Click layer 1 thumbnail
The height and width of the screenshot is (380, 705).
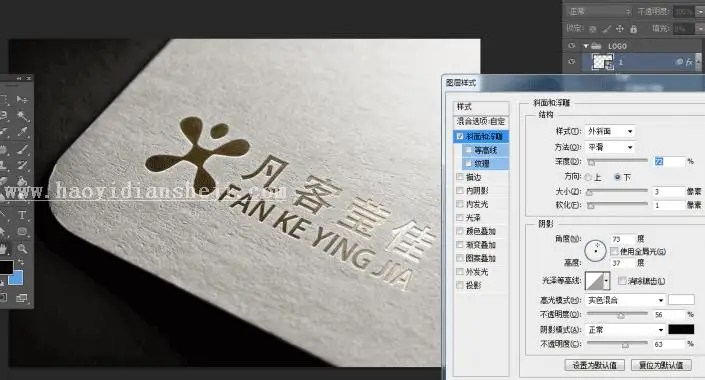point(602,62)
